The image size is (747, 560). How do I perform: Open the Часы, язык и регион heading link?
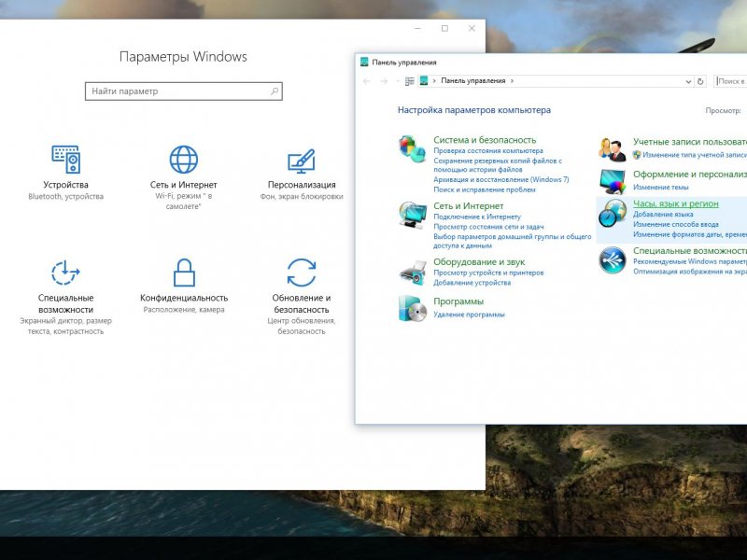click(675, 203)
